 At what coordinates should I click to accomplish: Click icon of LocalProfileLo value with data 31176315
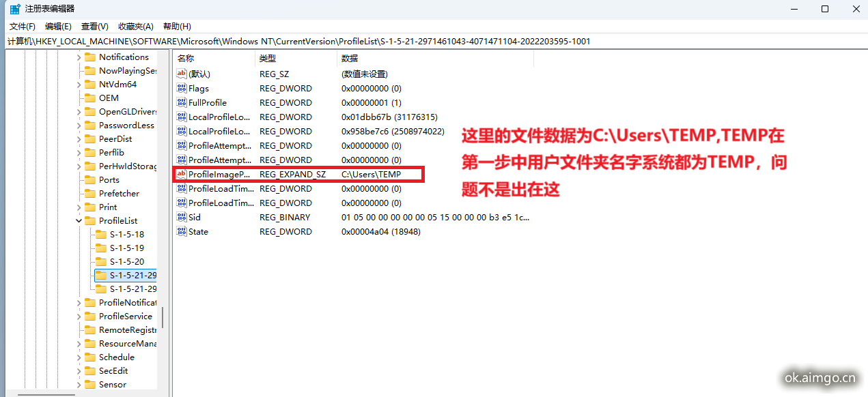click(x=182, y=117)
